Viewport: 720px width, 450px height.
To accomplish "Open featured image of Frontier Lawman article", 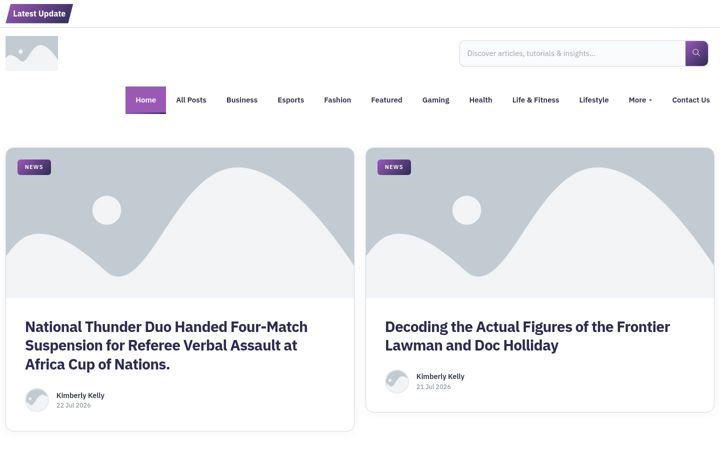I will pyautogui.click(x=540, y=223).
